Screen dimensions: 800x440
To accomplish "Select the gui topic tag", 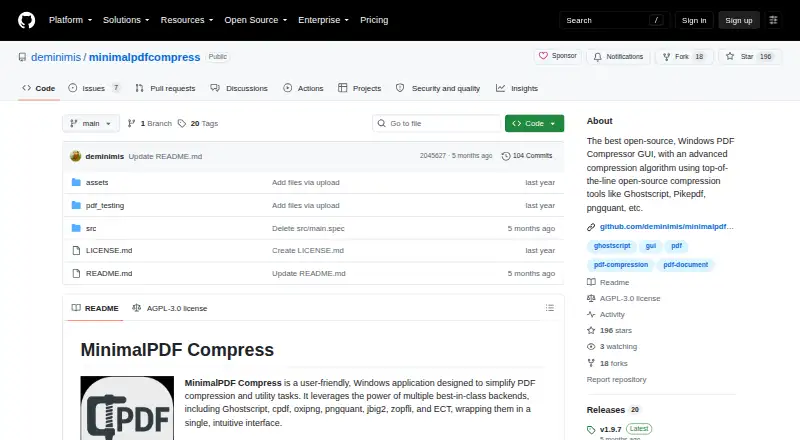I will pos(651,246).
